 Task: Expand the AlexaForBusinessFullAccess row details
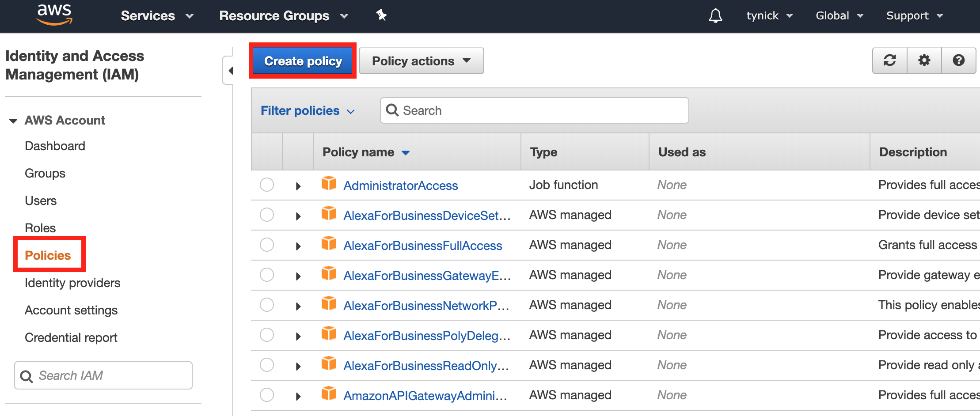298,246
